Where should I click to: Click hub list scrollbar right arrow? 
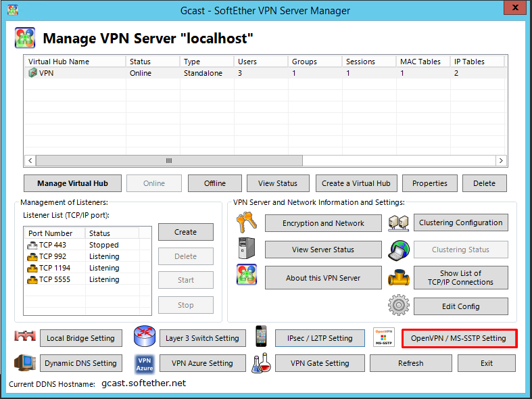point(501,160)
